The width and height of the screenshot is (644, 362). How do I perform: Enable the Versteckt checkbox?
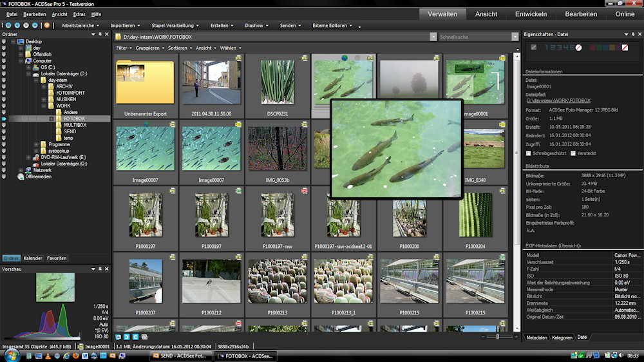point(573,153)
